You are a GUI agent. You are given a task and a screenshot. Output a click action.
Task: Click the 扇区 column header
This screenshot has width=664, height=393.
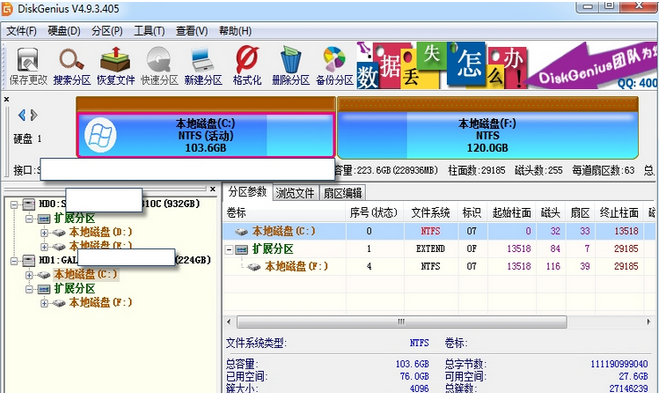(580, 213)
